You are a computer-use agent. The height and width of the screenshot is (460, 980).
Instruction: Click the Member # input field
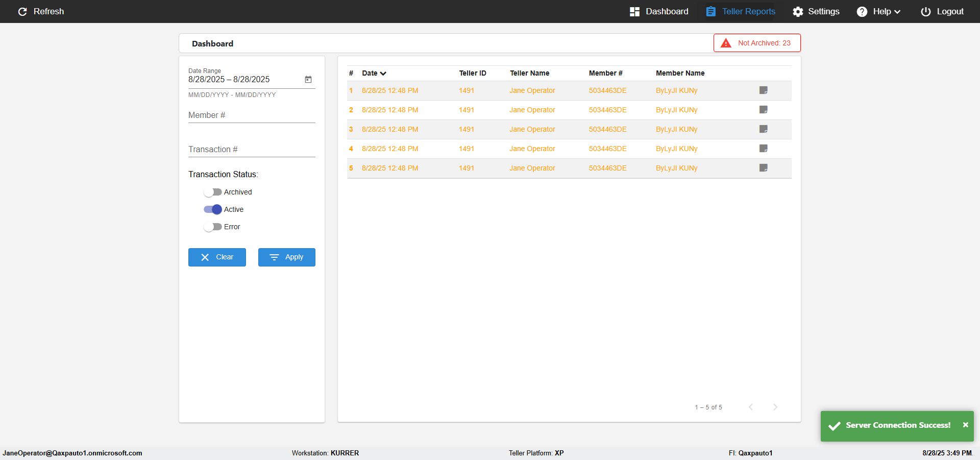pyautogui.click(x=252, y=115)
